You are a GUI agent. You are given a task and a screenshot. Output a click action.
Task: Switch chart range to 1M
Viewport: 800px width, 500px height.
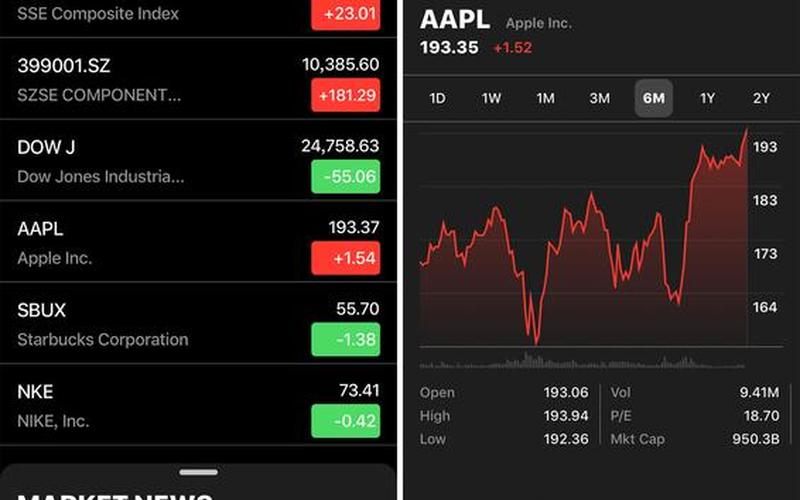pyautogui.click(x=545, y=98)
